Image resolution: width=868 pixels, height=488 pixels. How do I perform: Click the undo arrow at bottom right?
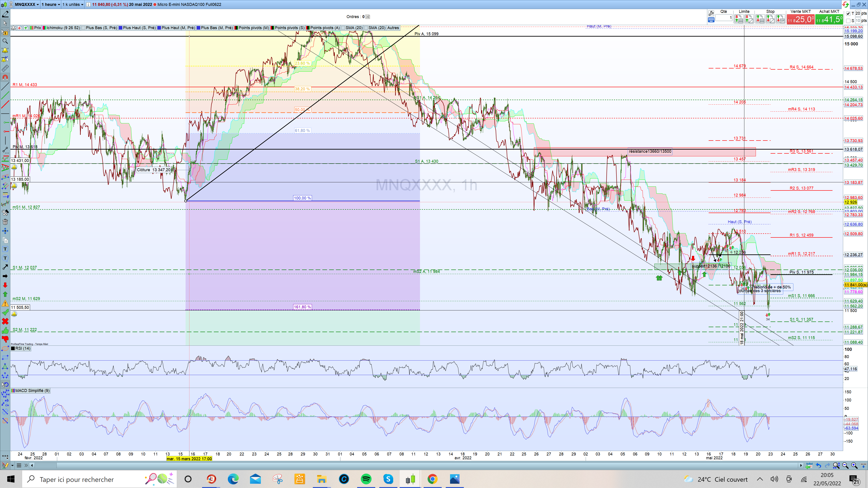818,465
